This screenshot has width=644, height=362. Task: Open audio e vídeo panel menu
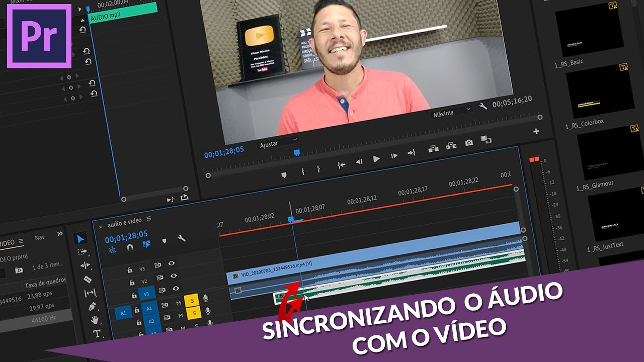[148, 220]
